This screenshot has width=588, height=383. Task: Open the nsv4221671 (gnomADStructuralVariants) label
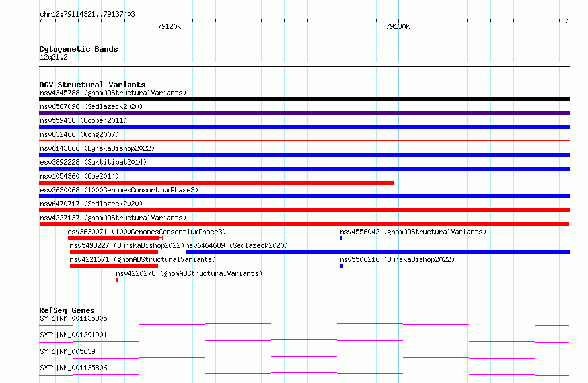point(143,259)
